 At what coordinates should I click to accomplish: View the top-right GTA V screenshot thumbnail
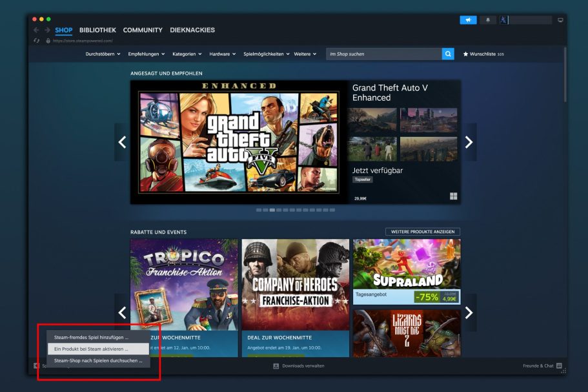(429, 120)
